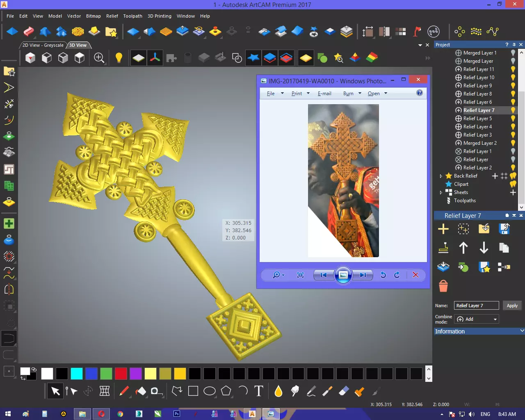Delete the image with red X in Photo Viewer
This screenshot has height=420, width=525.
(415, 275)
